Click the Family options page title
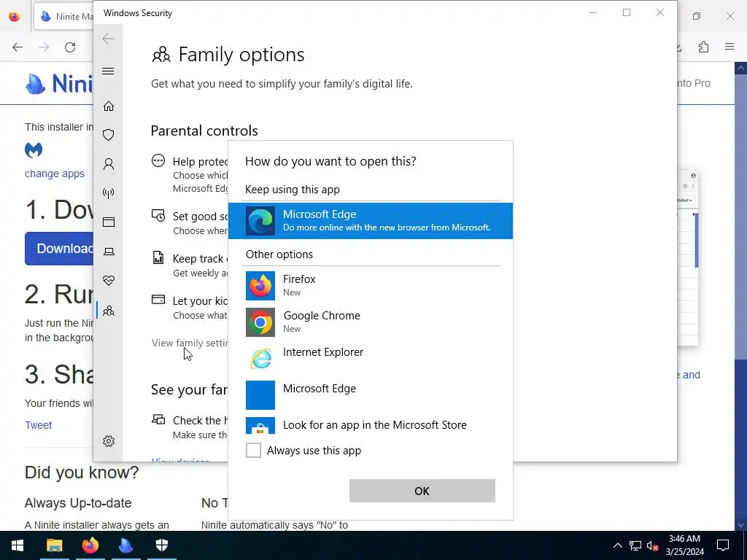The width and height of the screenshot is (747, 560). (241, 54)
